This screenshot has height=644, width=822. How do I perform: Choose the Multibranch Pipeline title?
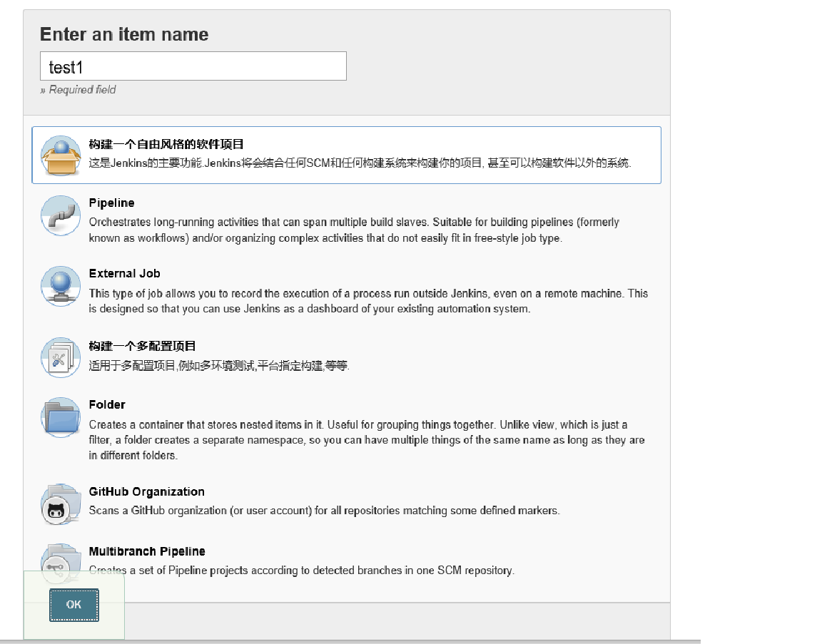click(147, 551)
